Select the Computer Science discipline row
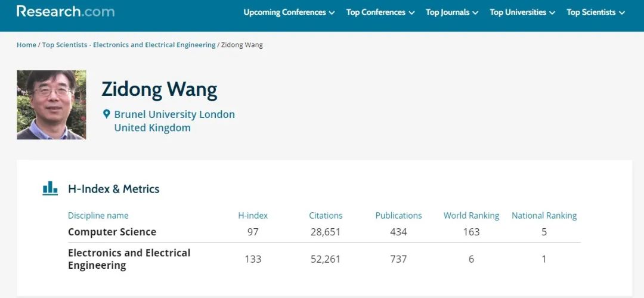The image size is (644, 298). click(x=324, y=232)
